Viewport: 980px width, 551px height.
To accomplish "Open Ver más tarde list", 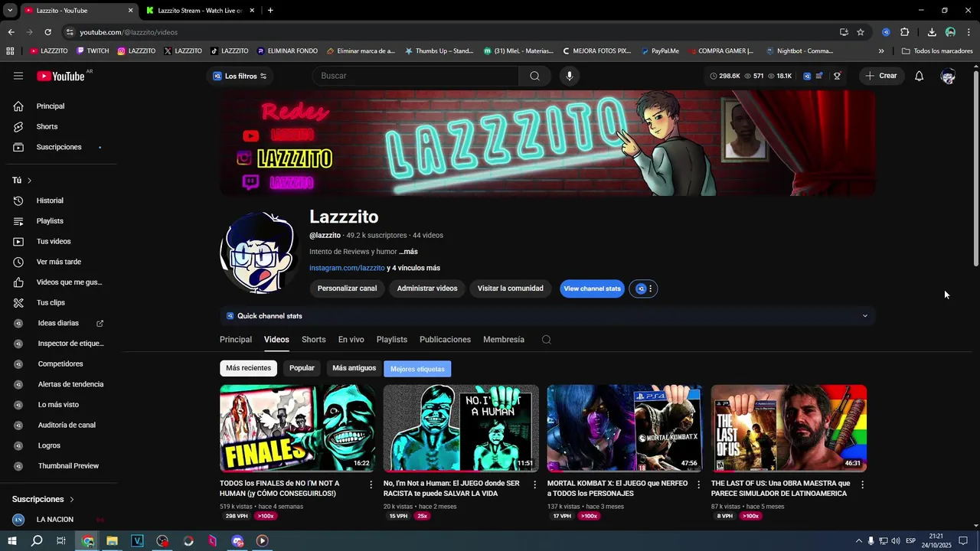I will tap(60, 262).
